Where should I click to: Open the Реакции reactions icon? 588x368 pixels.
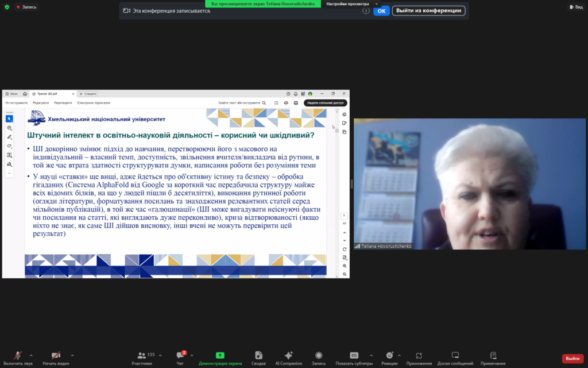(389, 356)
